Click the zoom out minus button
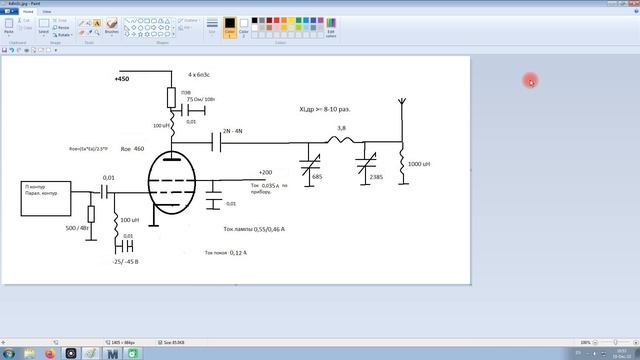640x360 pixels. (596, 342)
